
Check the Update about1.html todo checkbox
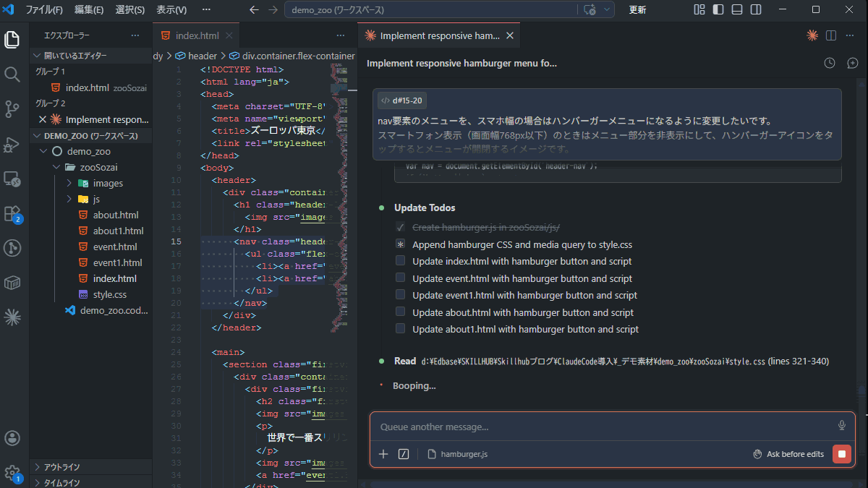click(400, 329)
